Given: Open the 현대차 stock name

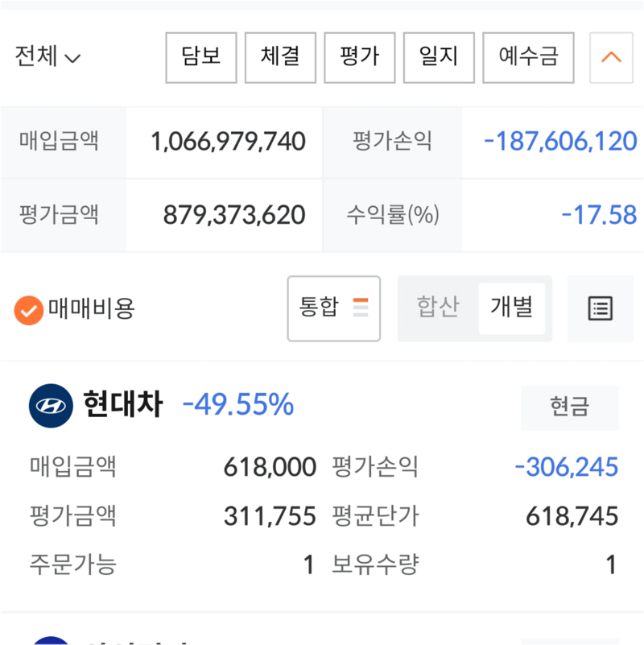Looking at the screenshot, I should coord(123,405).
